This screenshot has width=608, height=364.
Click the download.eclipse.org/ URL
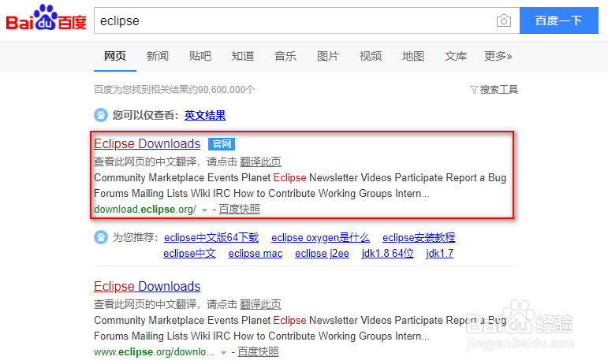point(145,209)
